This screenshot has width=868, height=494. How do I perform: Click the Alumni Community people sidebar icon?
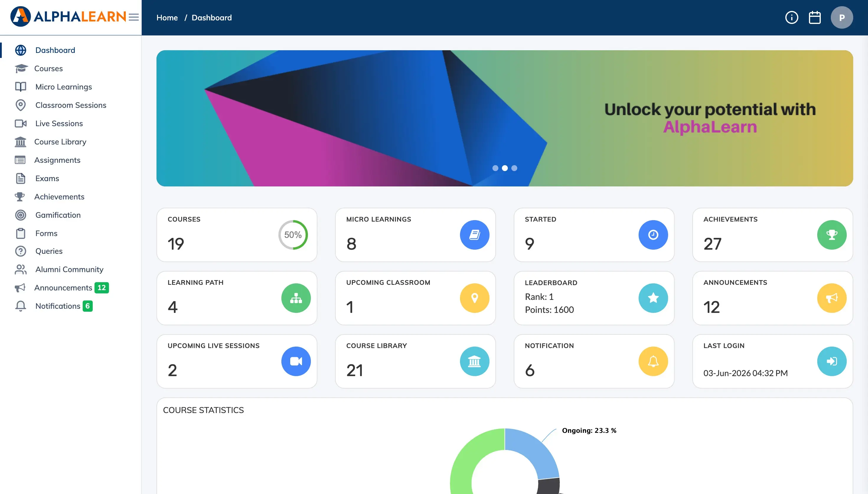pos(21,269)
